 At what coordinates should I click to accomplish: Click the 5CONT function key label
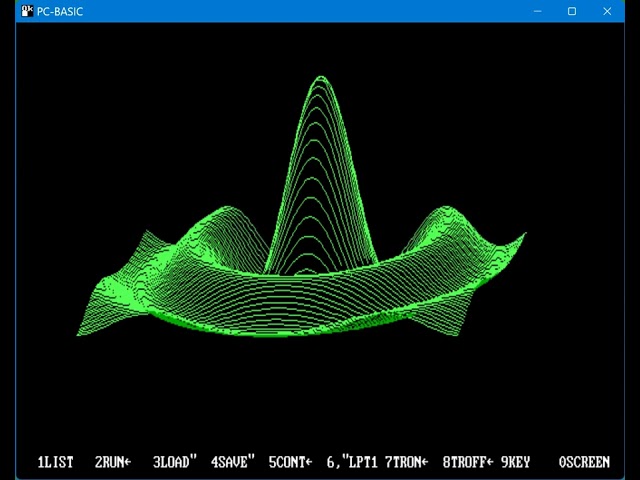tap(291, 462)
